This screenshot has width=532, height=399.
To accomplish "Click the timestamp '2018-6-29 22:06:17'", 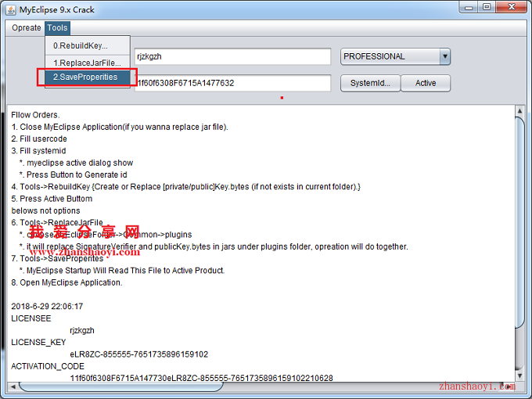I will pyautogui.click(x=47, y=307).
